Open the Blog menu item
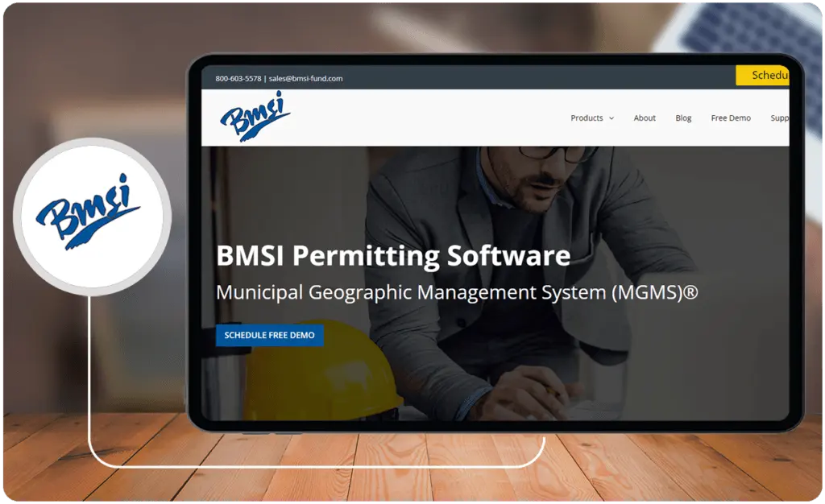The width and height of the screenshot is (825, 504). 683,118
